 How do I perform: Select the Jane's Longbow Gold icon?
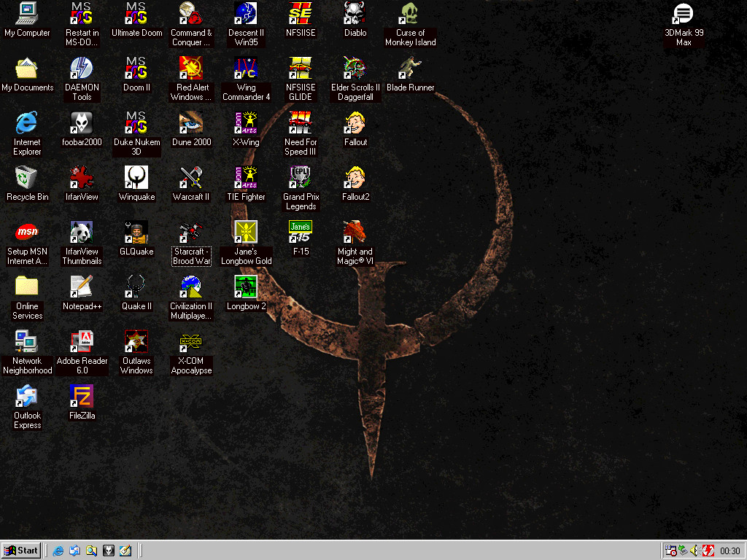coord(246,233)
